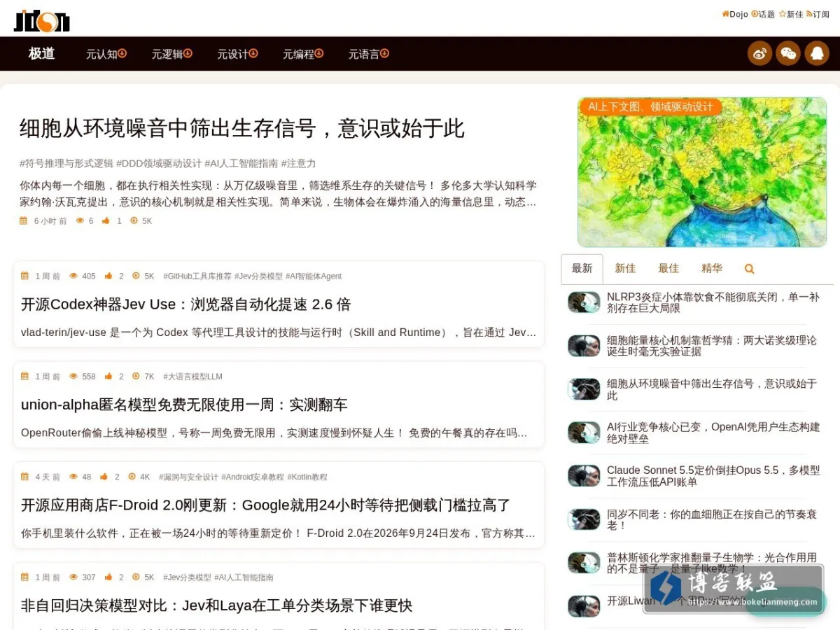Click avatar beside AI行业竞争核心已变 article
Image resolution: width=840 pixels, height=630 pixels.
tap(584, 433)
